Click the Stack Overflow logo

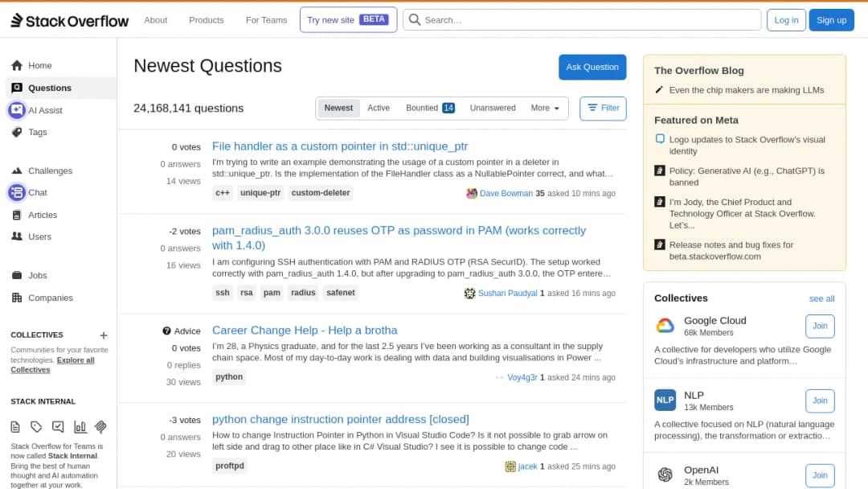[69, 20]
